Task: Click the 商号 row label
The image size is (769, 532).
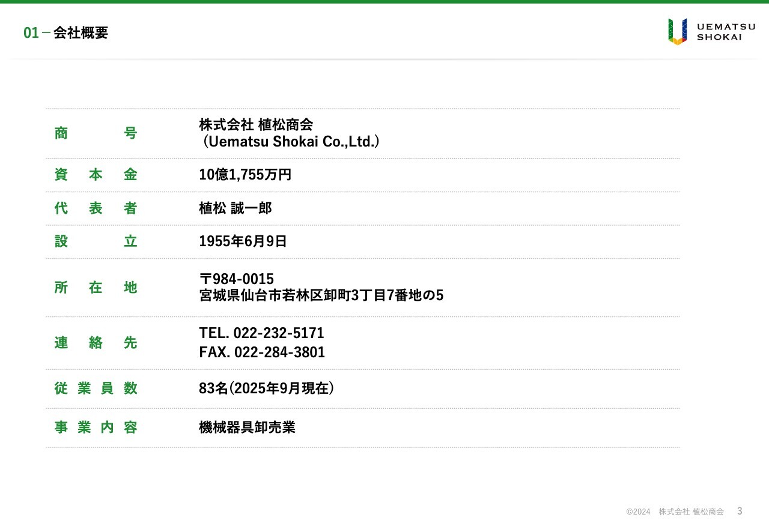Action: click(x=96, y=133)
